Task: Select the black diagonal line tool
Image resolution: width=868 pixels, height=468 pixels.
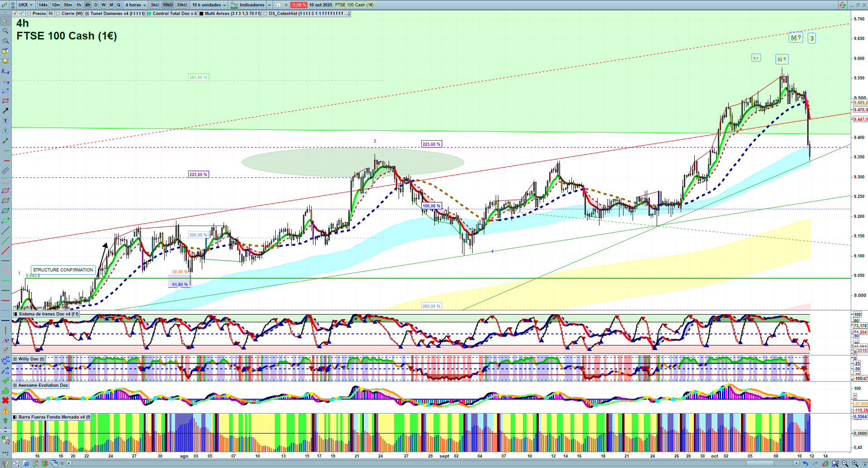Action: 5,231
